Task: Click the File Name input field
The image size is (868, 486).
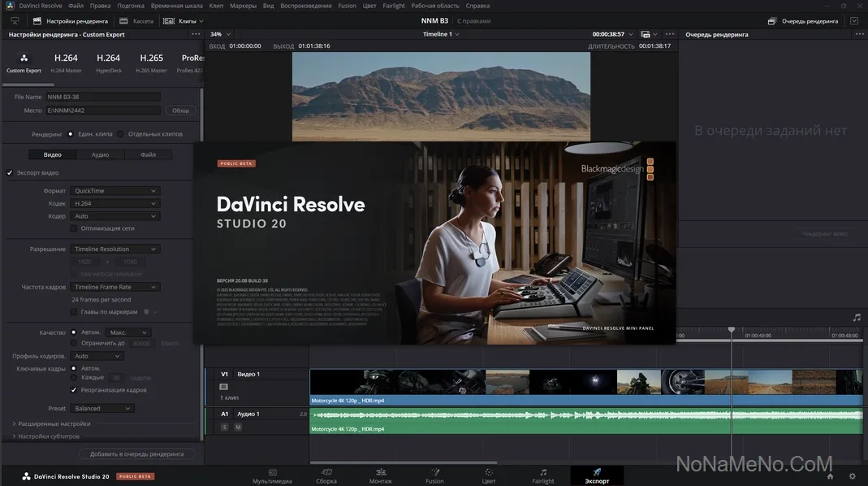Action: point(102,97)
